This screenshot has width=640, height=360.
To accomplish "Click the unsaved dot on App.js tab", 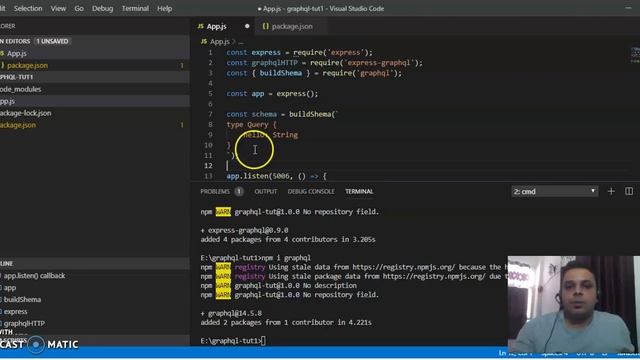I will coord(247,26).
